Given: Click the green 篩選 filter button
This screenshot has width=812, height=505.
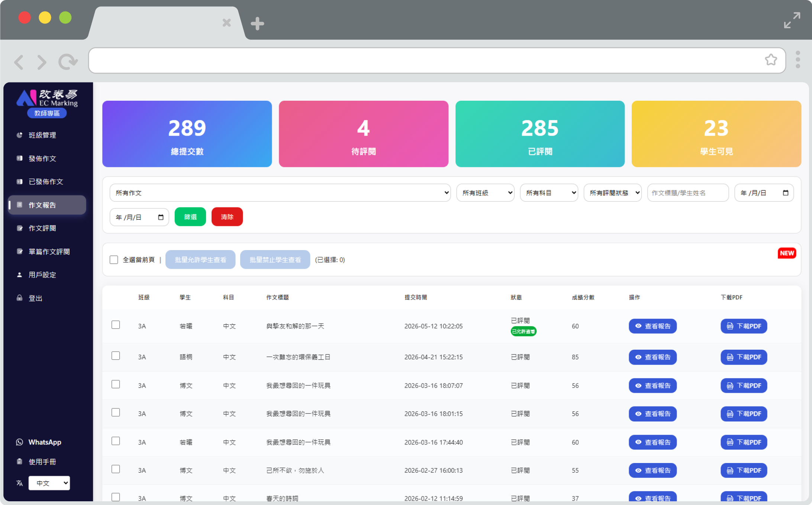Looking at the screenshot, I should (190, 217).
